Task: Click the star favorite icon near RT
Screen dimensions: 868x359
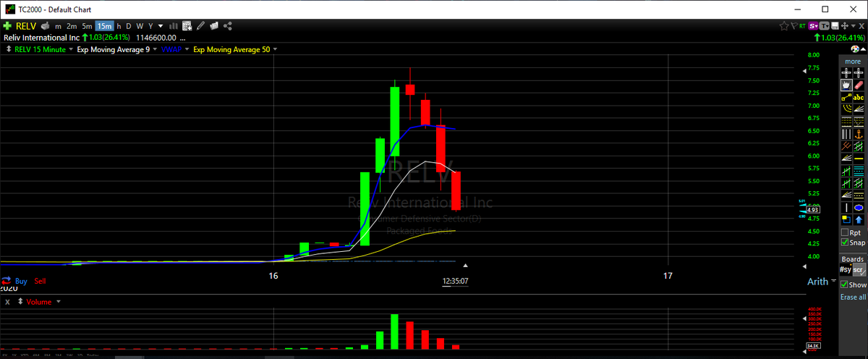Action: [x=784, y=26]
